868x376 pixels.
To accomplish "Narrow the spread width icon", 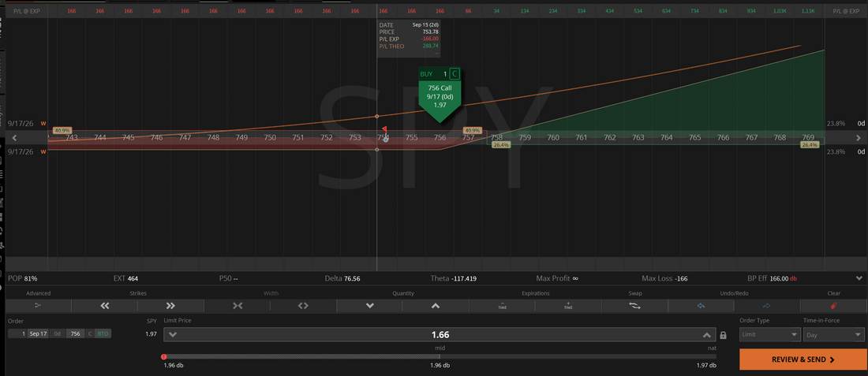I will tap(238, 305).
